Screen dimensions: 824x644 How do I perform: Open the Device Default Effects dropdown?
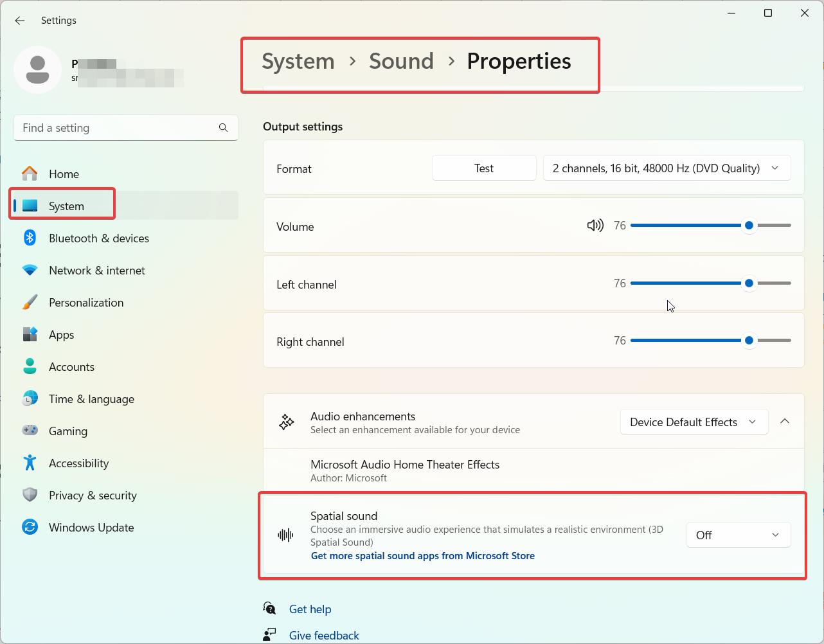694,422
